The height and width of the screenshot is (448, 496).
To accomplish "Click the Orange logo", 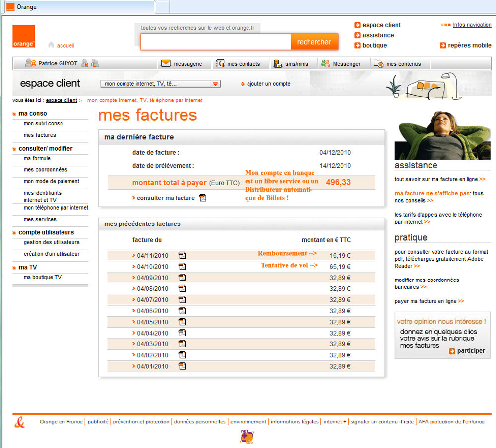I will [23, 36].
